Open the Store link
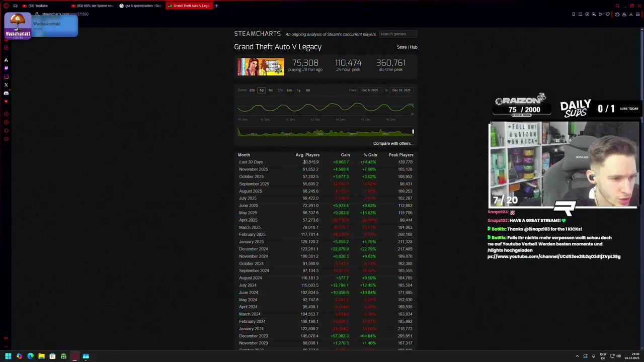 click(x=401, y=47)
